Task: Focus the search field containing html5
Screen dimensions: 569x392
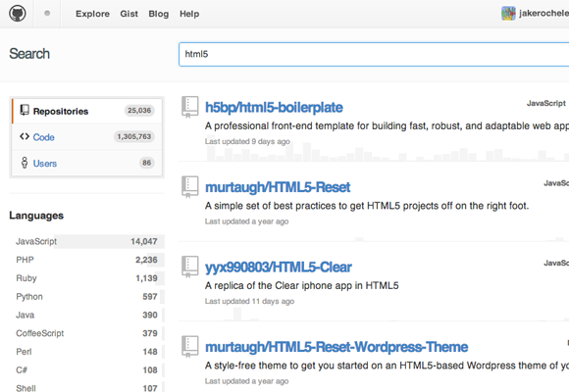Action: click(374, 55)
